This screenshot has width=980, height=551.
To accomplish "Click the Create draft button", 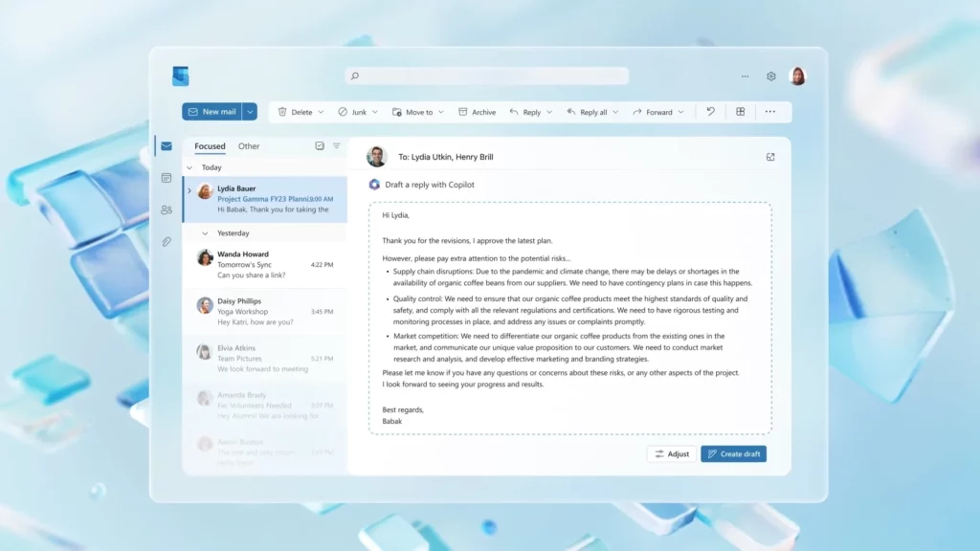I will pos(734,454).
